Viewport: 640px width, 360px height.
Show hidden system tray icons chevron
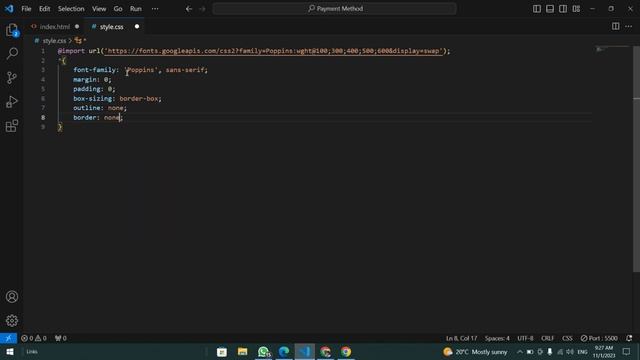coord(519,351)
